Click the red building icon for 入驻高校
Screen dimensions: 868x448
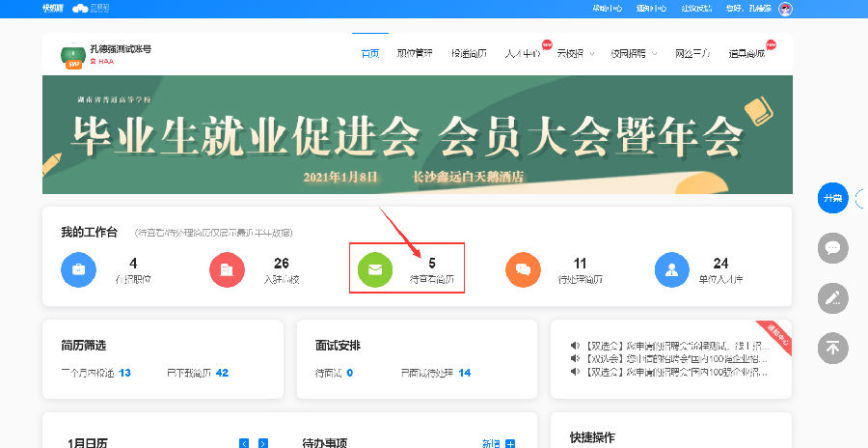[x=227, y=270]
